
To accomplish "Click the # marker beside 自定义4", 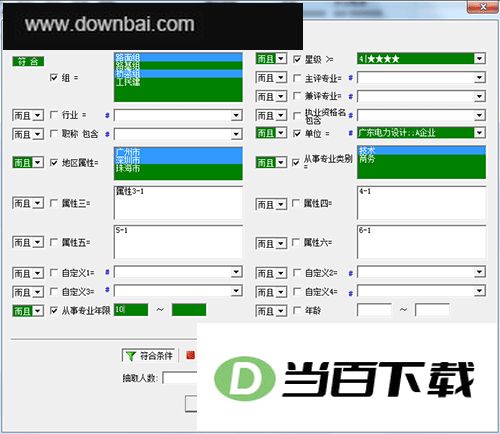I will pos(350,293).
